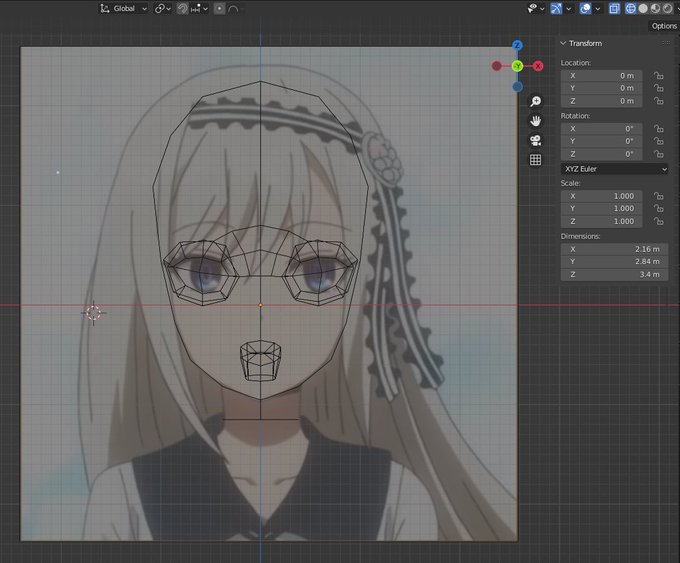
Task: Click the Zoom magnifier viewport button
Action: point(536,101)
